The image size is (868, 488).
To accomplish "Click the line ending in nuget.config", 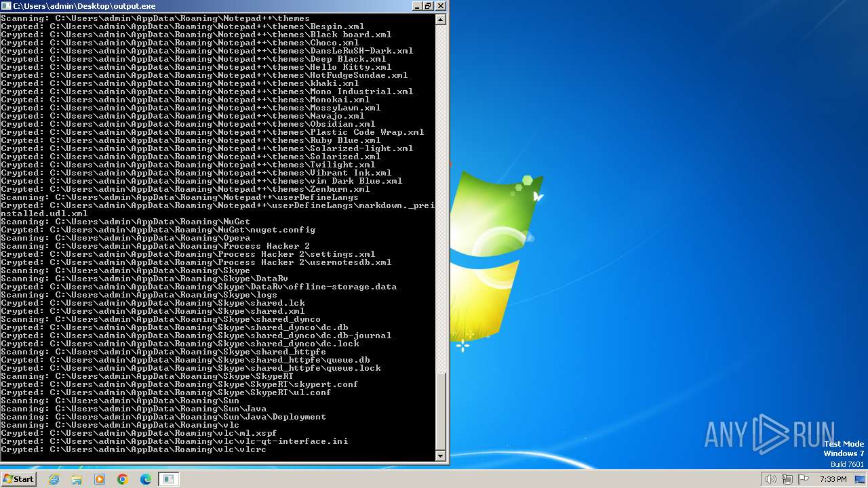I will 158,230.
